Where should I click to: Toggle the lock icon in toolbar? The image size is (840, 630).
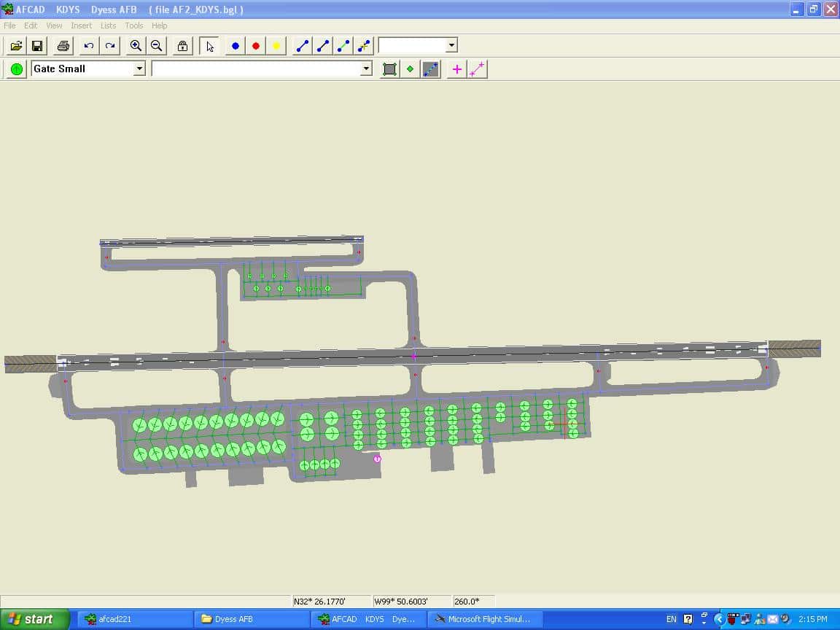click(x=182, y=46)
